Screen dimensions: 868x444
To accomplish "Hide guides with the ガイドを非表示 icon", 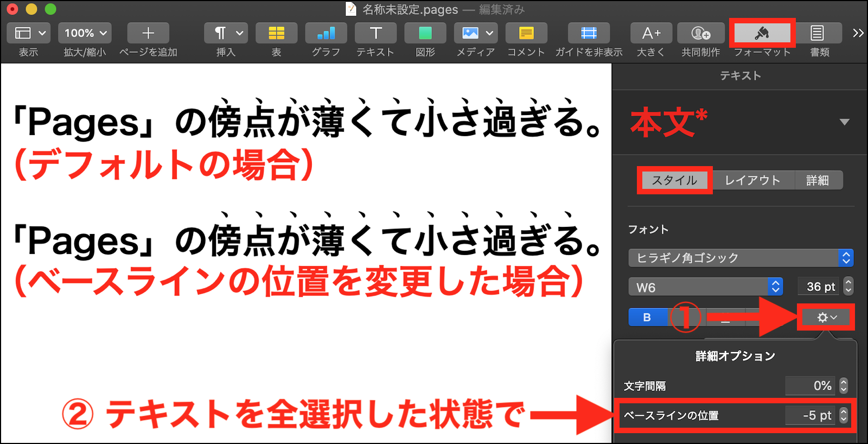I will coord(589,33).
